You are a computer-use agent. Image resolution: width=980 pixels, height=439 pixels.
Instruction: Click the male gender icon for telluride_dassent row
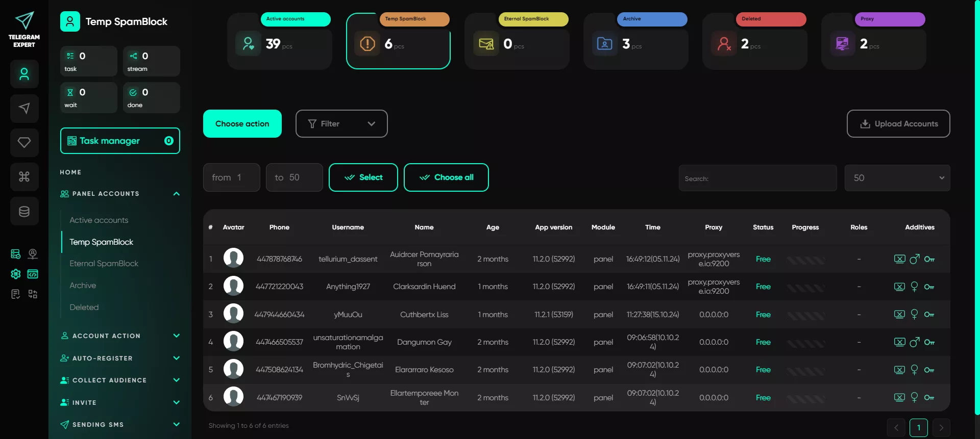coord(915,259)
